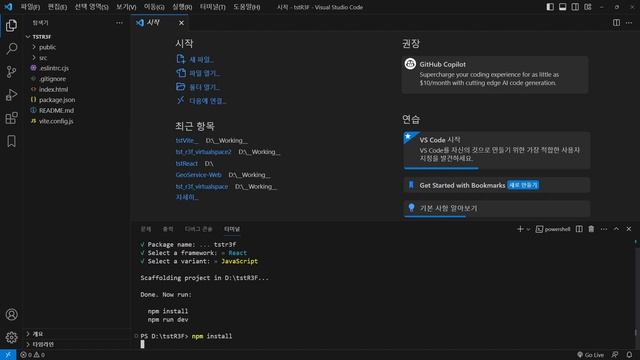Screen dimensions: 640x360
Task: Open editor more actions ellipsis
Action: coord(629,23)
